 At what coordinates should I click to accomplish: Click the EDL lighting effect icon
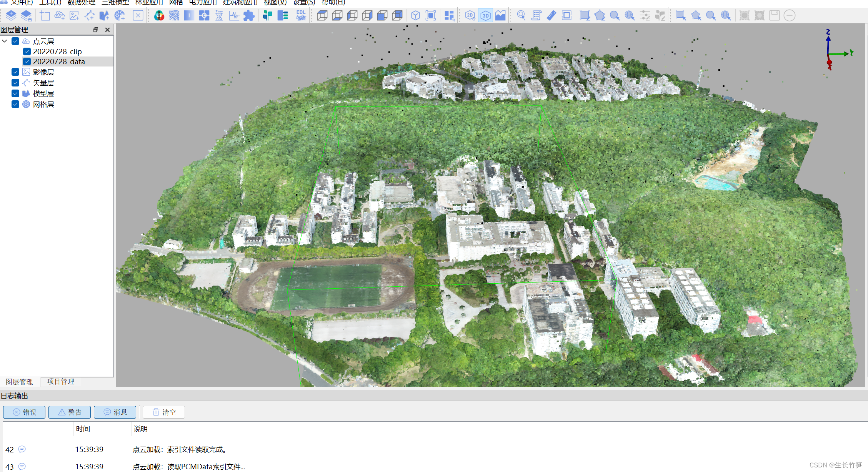click(x=301, y=16)
